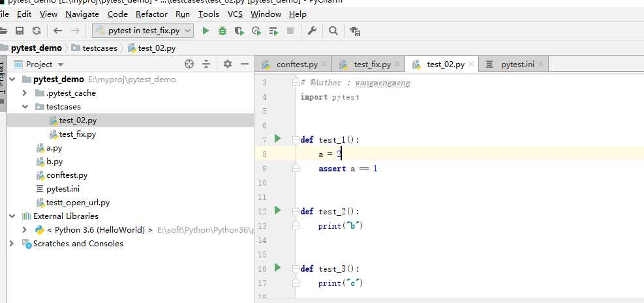This screenshot has height=303, width=644.
Task: Run pytest with the green play button
Action: click(206, 31)
